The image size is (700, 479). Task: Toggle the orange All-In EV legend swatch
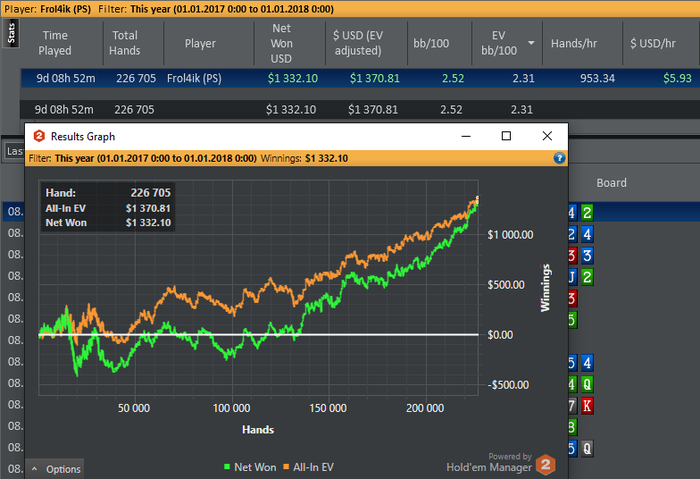(x=286, y=467)
